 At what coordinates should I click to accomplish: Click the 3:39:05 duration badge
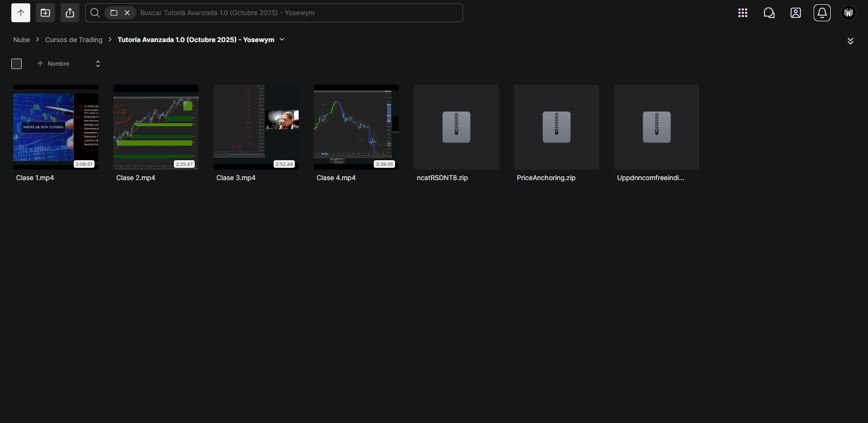[385, 164]
